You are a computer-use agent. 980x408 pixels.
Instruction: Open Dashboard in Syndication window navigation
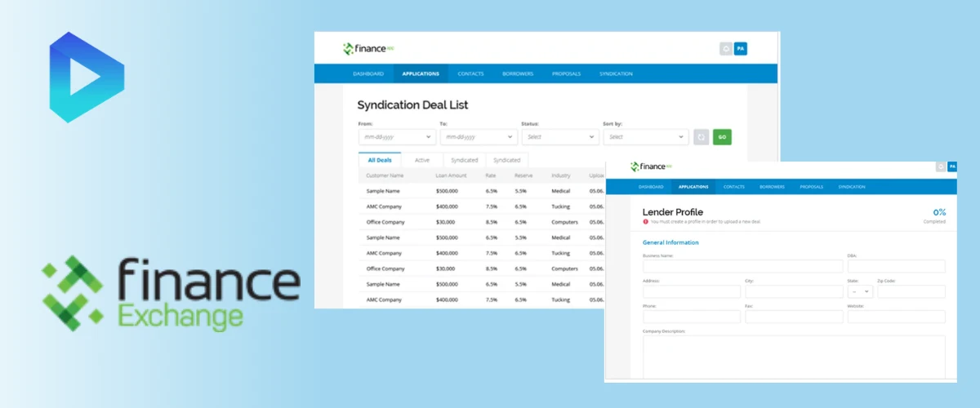pos(368,73)
